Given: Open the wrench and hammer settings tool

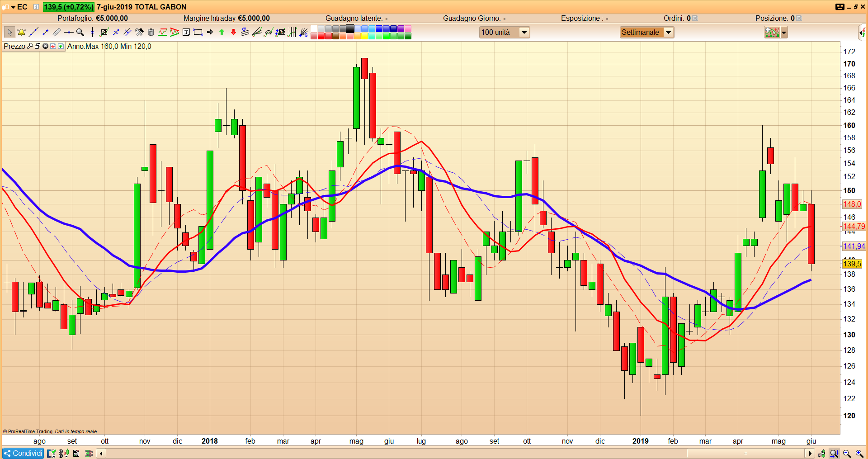Looking at the screenshot, I should 139,32.
